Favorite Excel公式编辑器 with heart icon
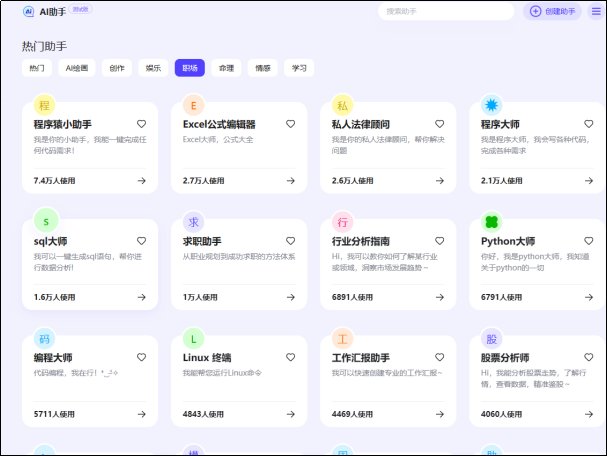 click(x=291, y=124)
